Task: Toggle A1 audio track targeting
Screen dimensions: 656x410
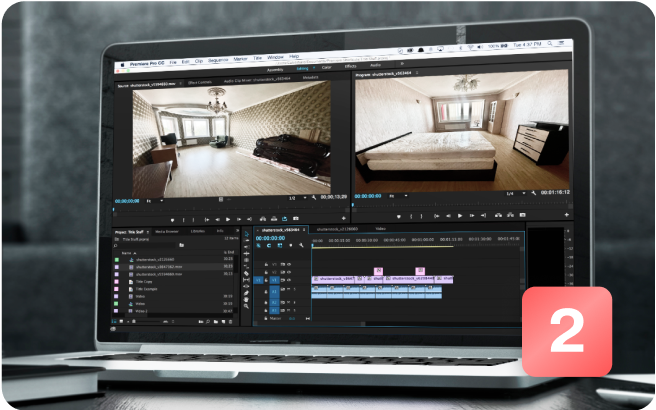Action: pyautogui.click(x=274, y=291)
